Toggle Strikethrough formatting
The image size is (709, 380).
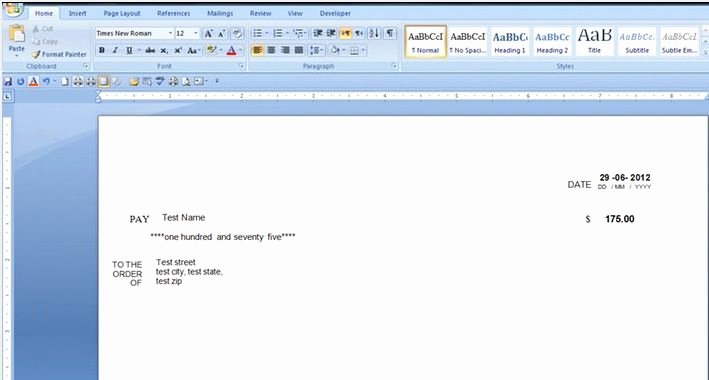point(150,50)
